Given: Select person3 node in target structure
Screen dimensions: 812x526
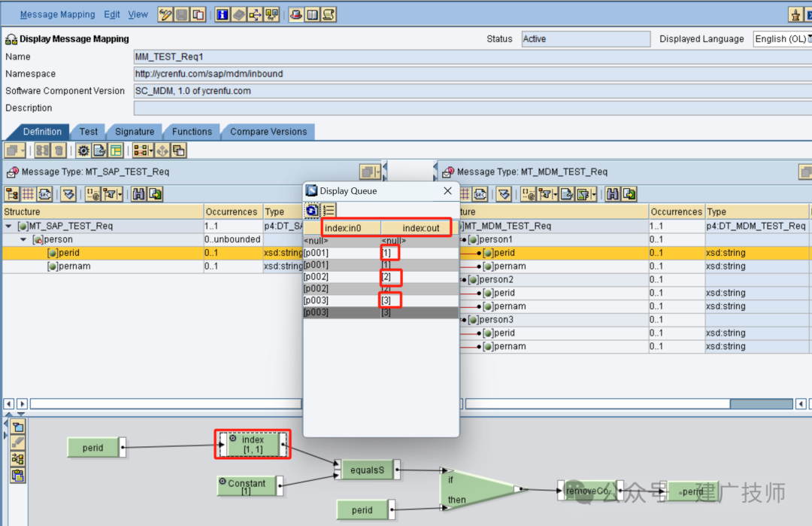Looking at the screenshot, I should (x=496, y=319).
